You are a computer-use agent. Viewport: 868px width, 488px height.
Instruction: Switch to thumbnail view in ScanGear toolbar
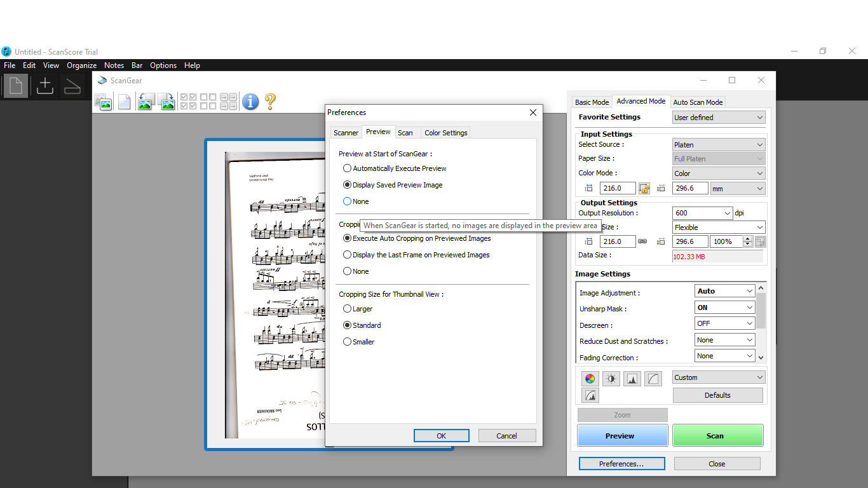point(103,102)
